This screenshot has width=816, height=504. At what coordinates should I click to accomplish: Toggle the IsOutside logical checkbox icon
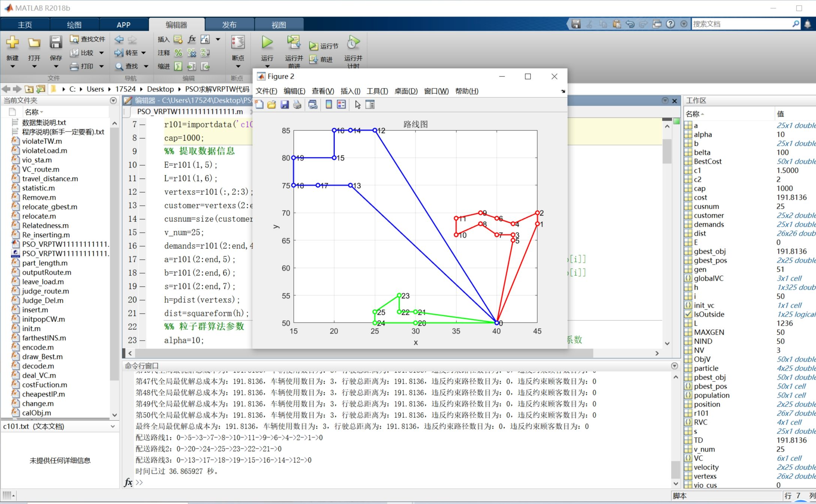click(688, 314)
